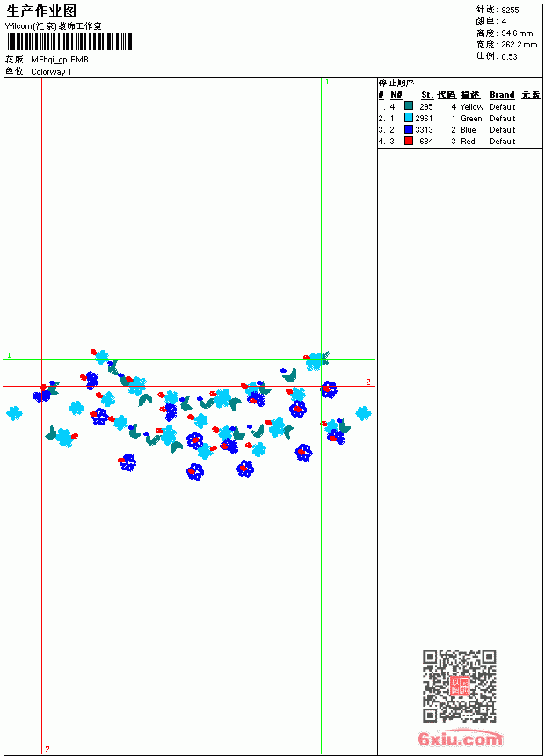Click the green marker 1 on the horizontal line

(x=9, y=355)
